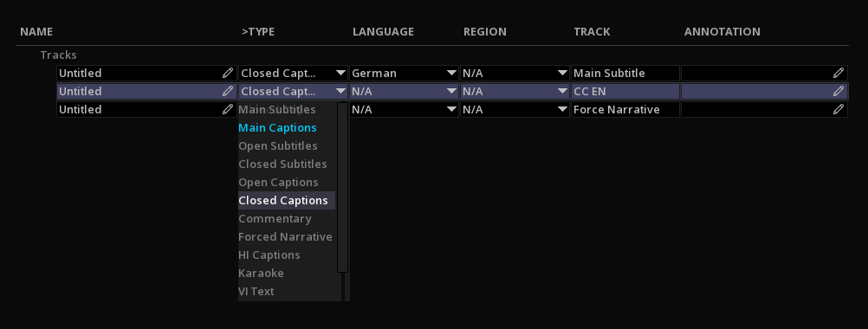868x329 pixels.
Task: Sort by the >TYPE column header
Action: tap(258, 31)
